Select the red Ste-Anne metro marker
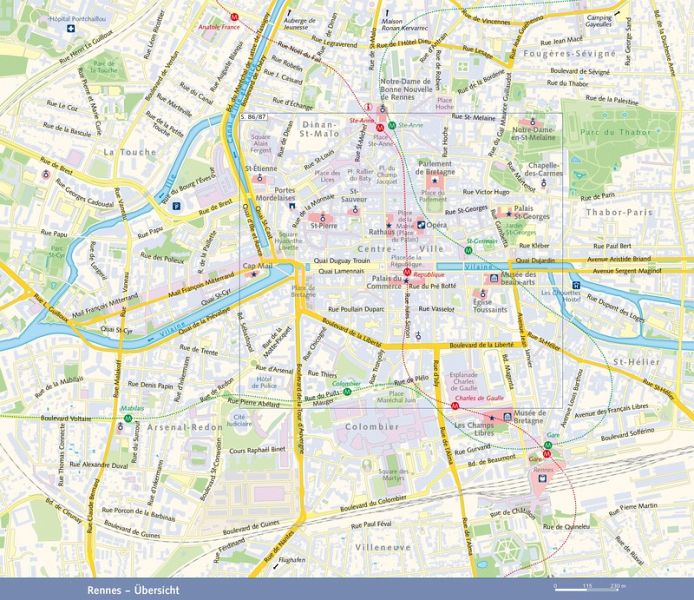Image resolution: width=694 pixels, height=600 pixels. [x=380, y=128]
